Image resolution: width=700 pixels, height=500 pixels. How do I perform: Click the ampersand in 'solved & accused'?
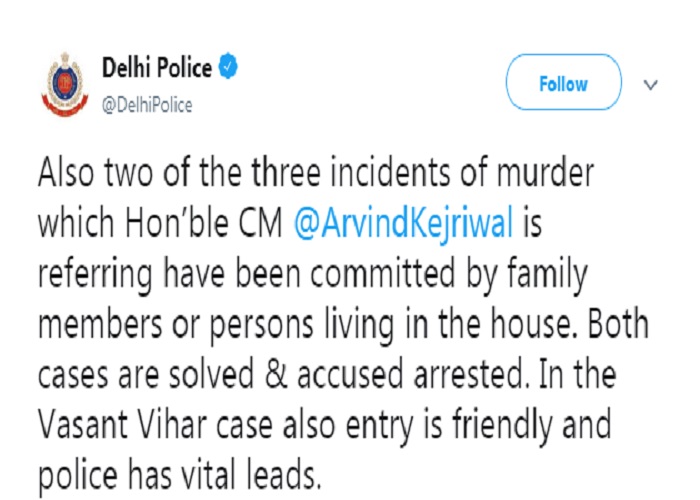275,374
